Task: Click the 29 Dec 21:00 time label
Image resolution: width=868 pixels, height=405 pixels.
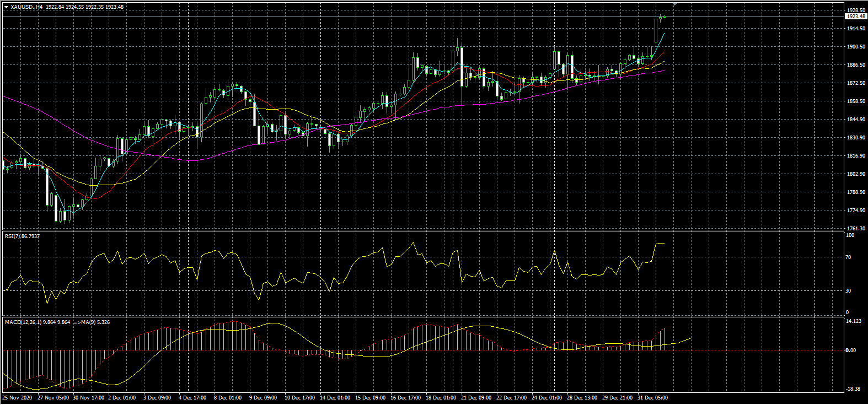Action: pos(617,398)
